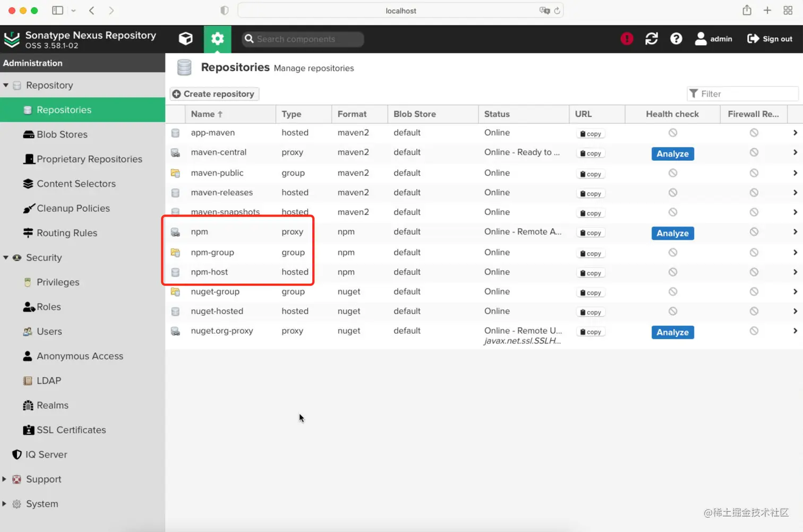Open Anonymous Access in sidebar
Viewport: 803px width, 532px height.
tap(82, 356)
